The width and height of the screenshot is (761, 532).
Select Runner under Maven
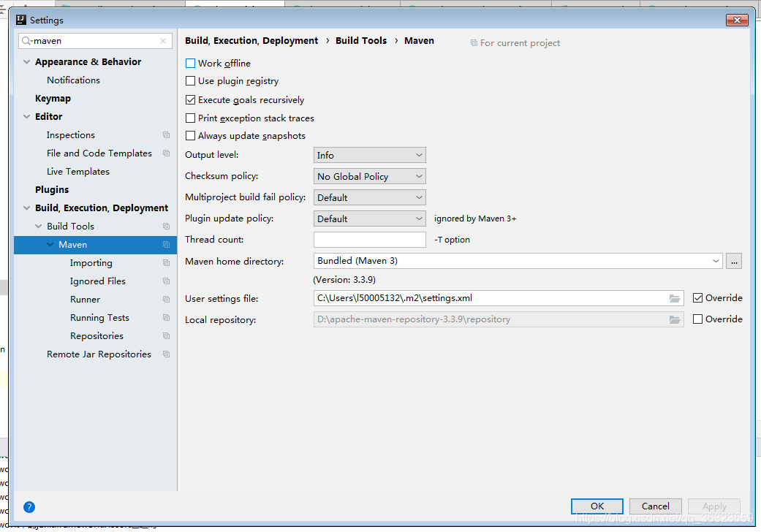tap(85, 300)
